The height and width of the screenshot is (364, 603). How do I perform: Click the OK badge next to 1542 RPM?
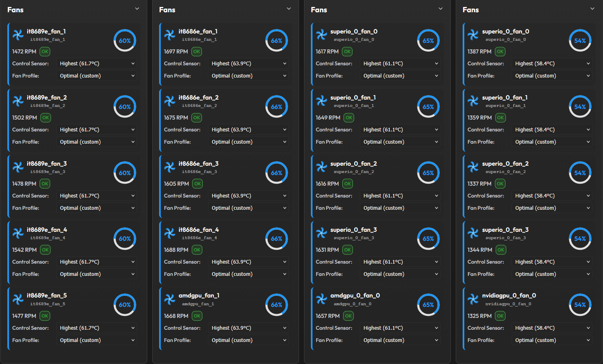[x=45, y=250]
